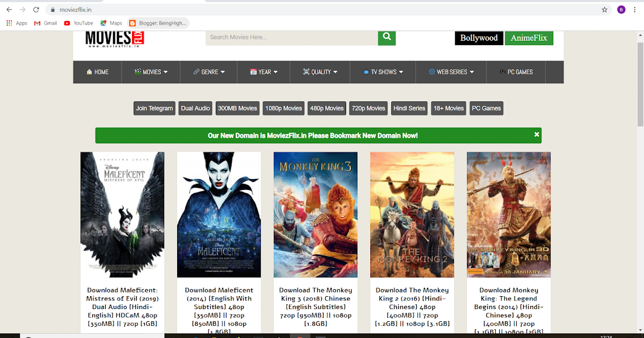The image size is (644, 338).
Task: Click the Chrome profile avatar
Action: (621, 9)
